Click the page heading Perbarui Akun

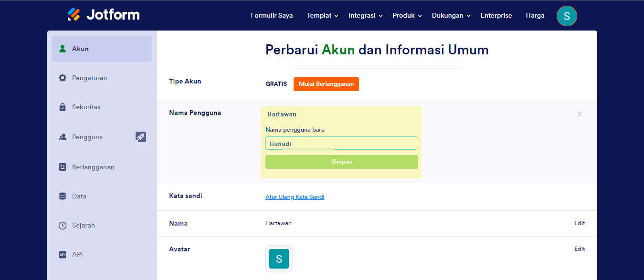(377, 50)
